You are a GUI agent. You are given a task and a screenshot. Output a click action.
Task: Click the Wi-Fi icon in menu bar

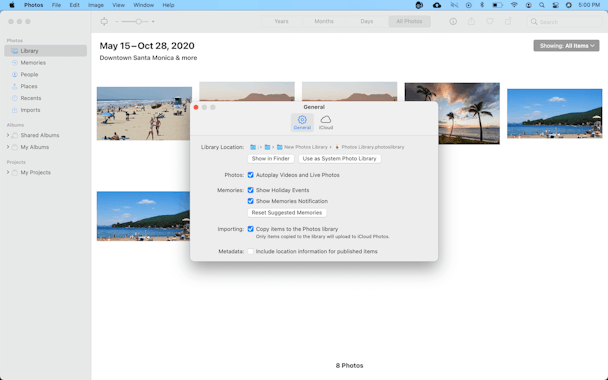point(514,5)
